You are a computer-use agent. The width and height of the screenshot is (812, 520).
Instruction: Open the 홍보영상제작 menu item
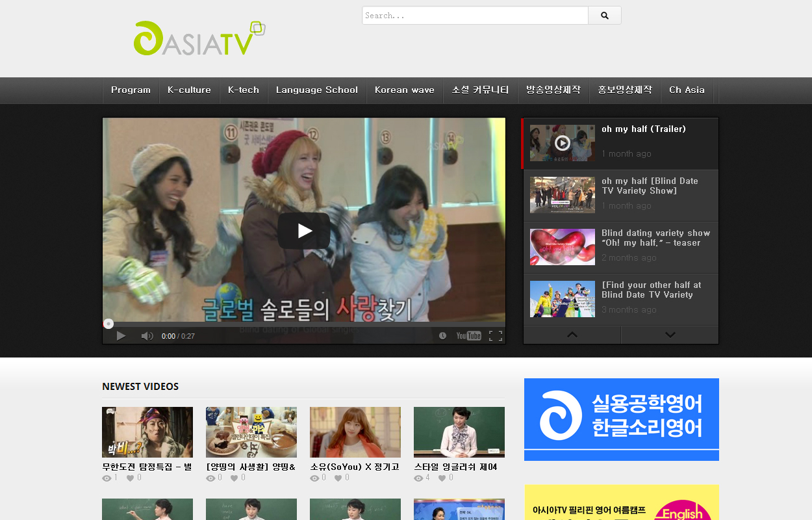[625, 90]
